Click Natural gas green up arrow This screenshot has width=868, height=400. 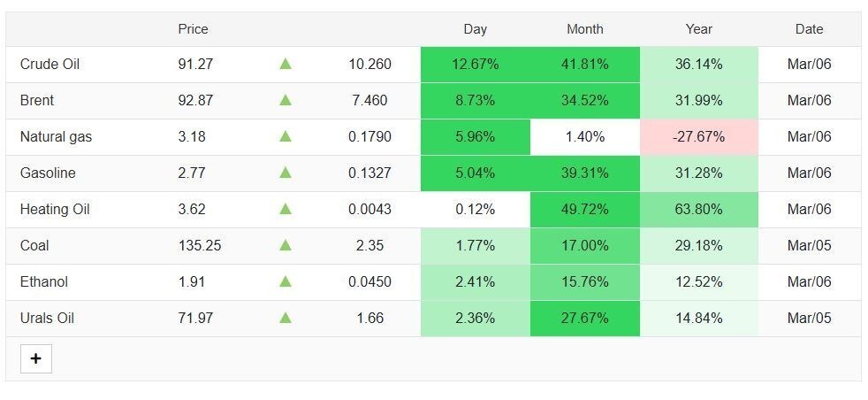click(x=285, y=136)
